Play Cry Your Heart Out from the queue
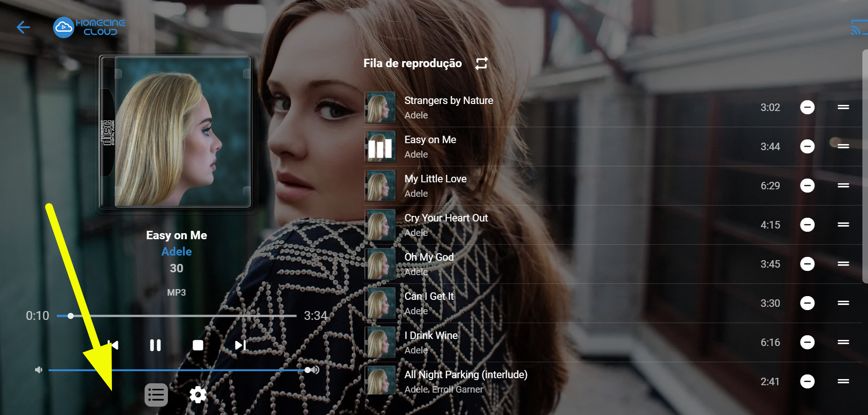The image size is (868, 415). 446,218
